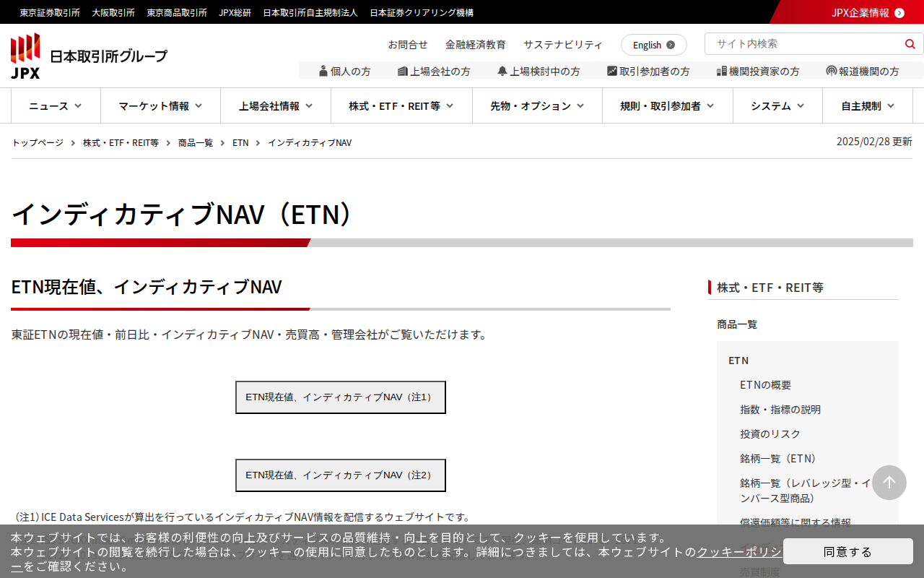924x578 pixels.
Task: Open JPX企業情報 link
Action: click(x=860, y=12)
